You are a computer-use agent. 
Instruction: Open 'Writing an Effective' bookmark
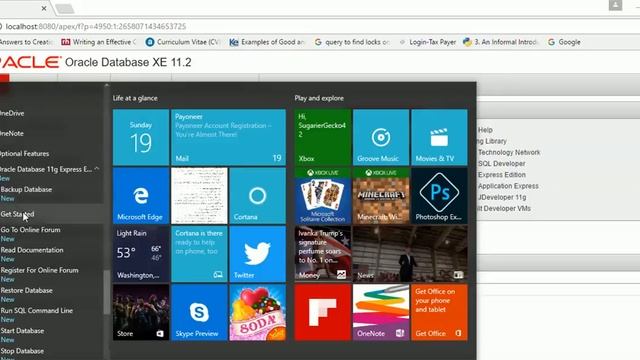99,42
